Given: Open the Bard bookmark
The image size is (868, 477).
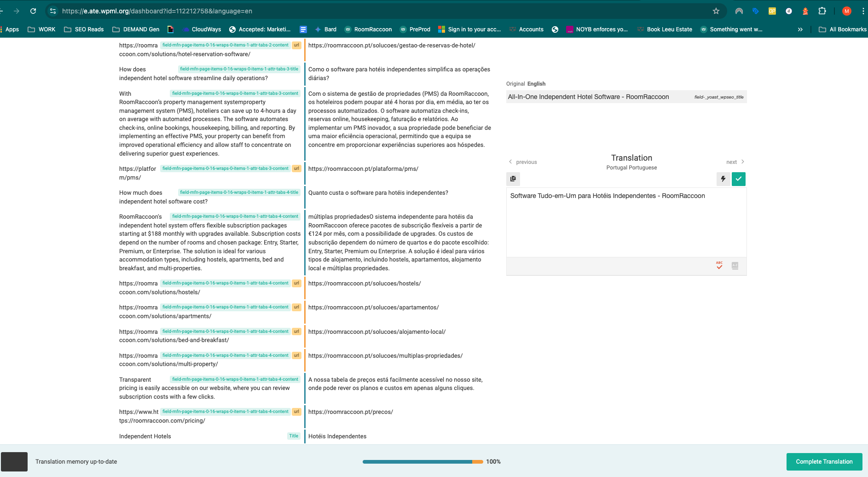Looking at the screenshot, I should (x=325, y=29).
